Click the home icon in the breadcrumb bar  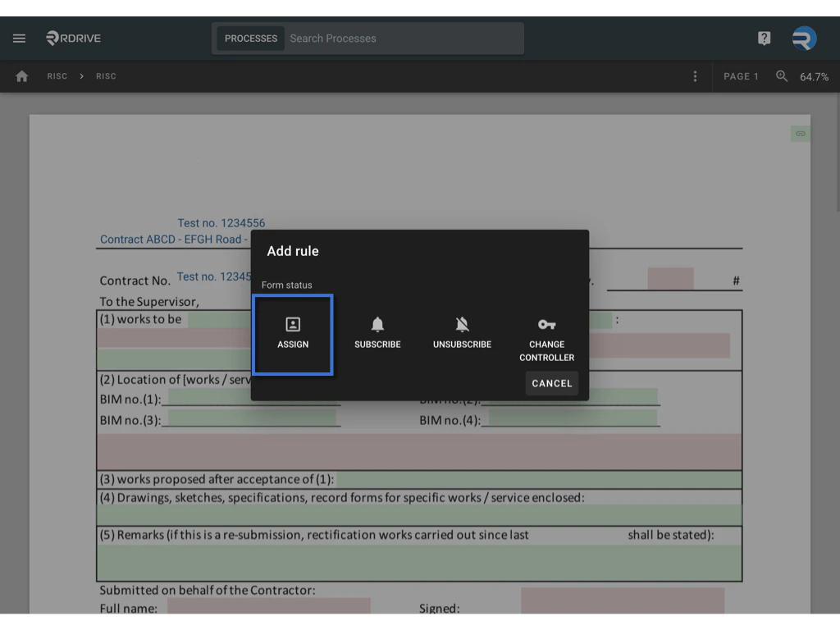21,75
